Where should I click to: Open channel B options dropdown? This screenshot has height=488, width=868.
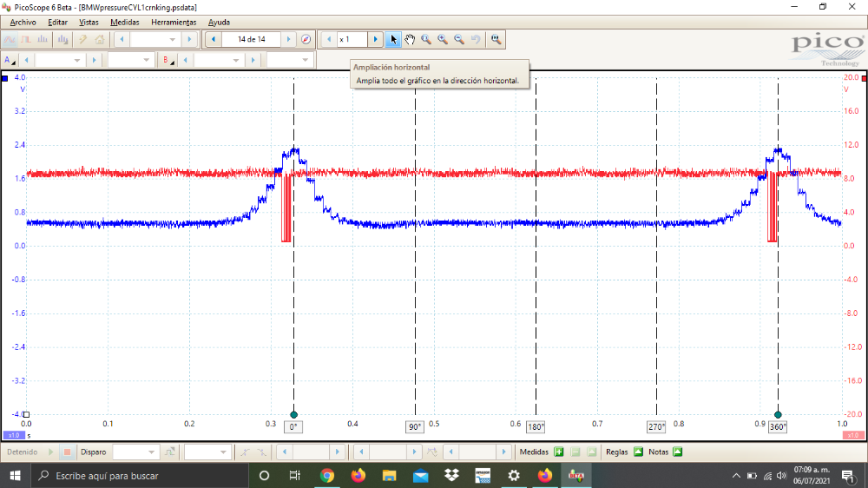pos(168,60)
